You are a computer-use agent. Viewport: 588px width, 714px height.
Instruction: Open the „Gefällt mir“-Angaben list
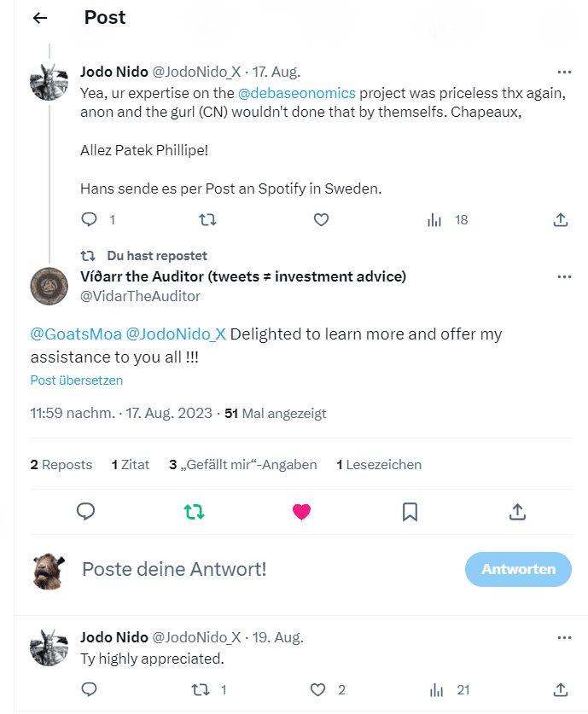(x=243, y=465)
